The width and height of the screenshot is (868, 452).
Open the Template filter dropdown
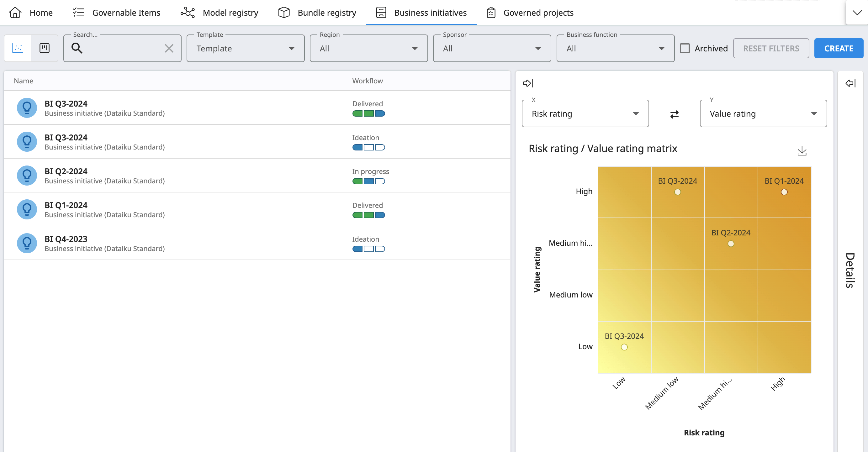coord(246,48)
